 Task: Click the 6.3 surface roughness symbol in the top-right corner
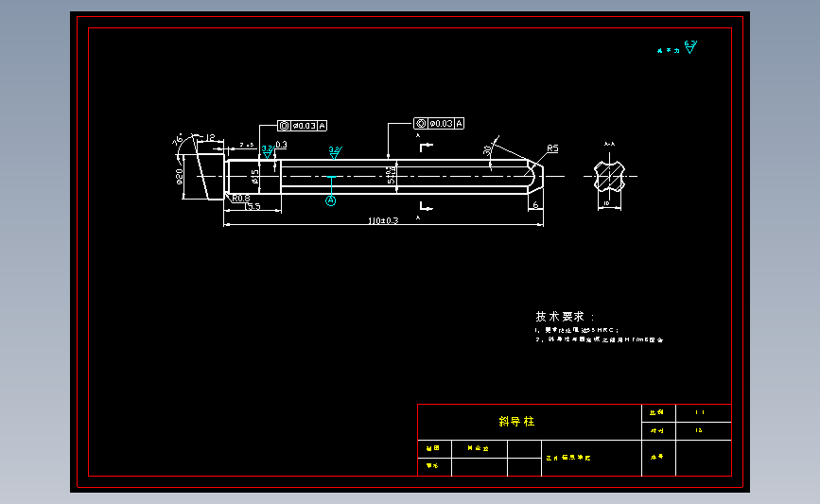tap(690, 47)
